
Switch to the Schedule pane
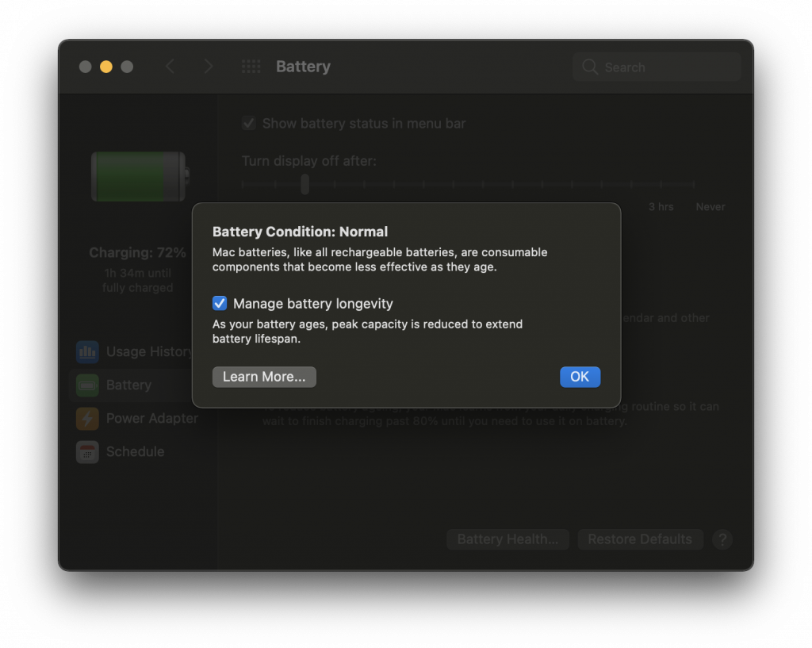pos(136,451)
